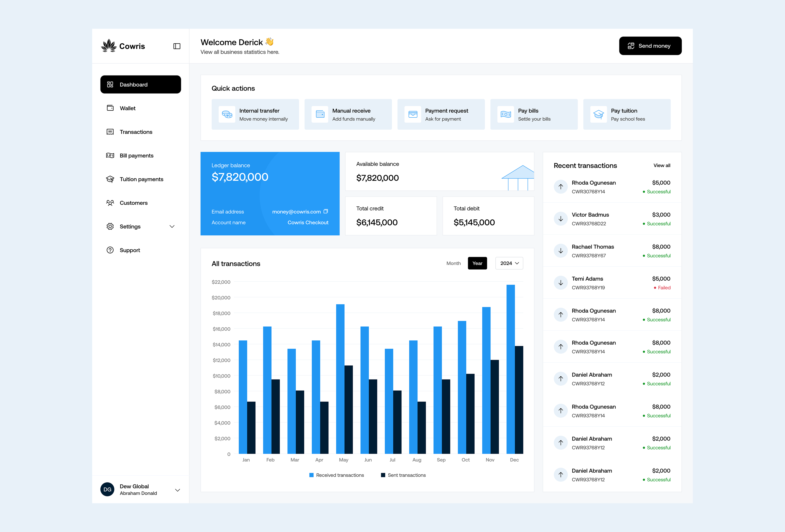Click View all recent transactions
This screenshot has height=532, width=785.
coord(662,165)
